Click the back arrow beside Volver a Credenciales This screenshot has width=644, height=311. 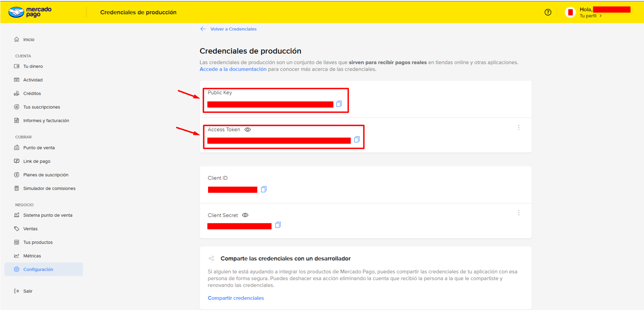pos(203,29)
